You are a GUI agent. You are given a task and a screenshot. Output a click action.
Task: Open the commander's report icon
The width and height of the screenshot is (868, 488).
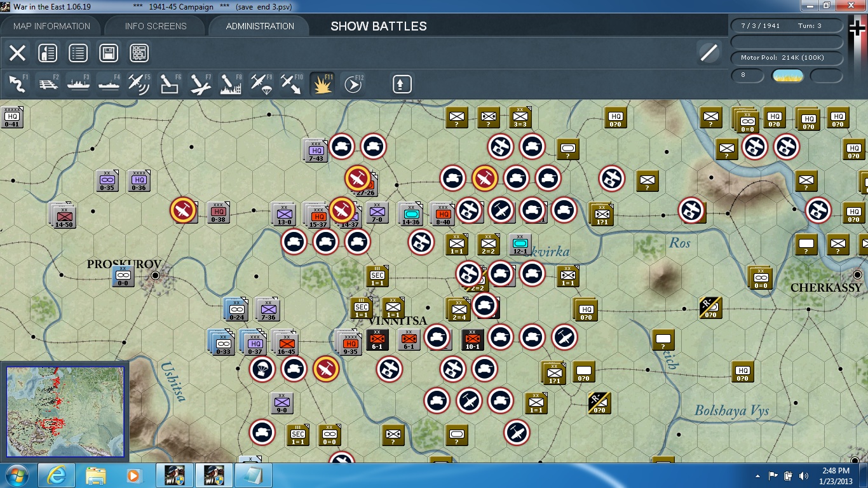(48, 53)
